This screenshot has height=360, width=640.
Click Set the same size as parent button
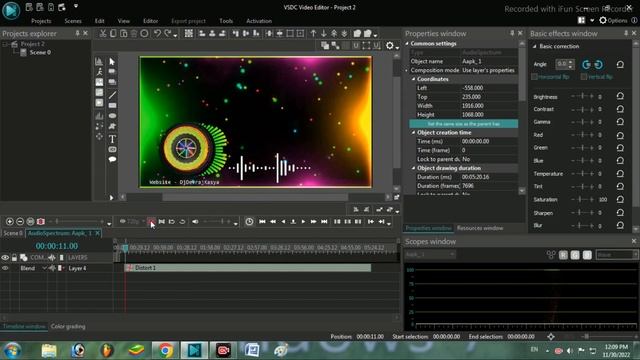pyautogui.click(x=464, y=124)
